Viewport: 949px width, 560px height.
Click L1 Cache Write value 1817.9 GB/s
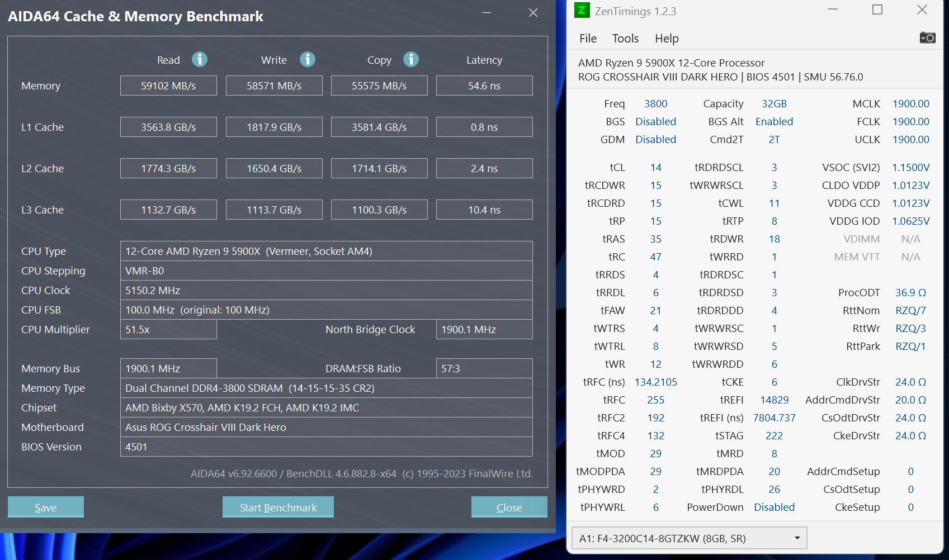(x=274, y=127)
